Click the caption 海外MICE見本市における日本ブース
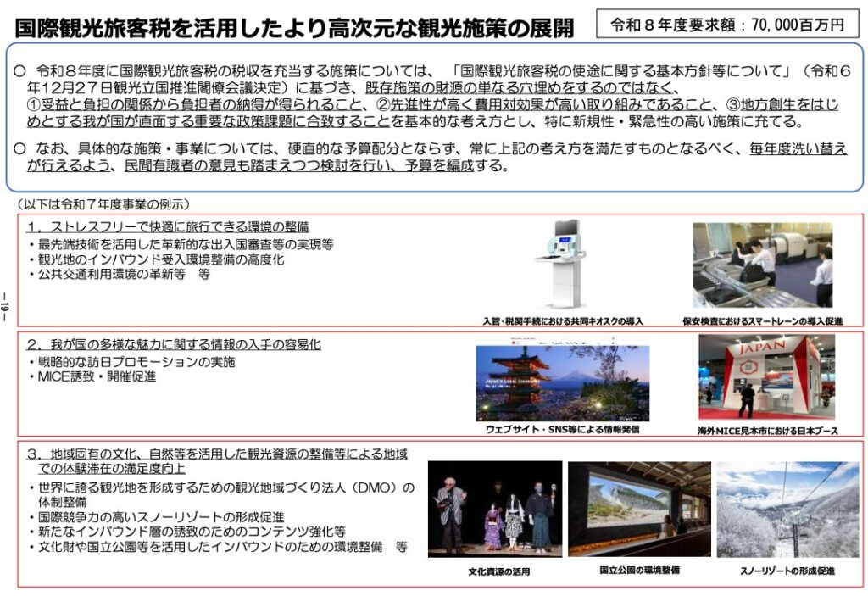 (x=762, y=431)
